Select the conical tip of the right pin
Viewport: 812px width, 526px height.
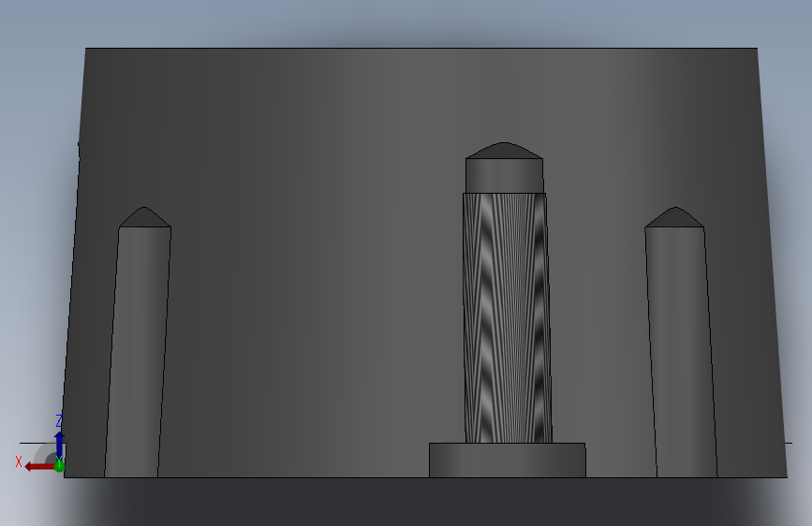coord(674,218)
